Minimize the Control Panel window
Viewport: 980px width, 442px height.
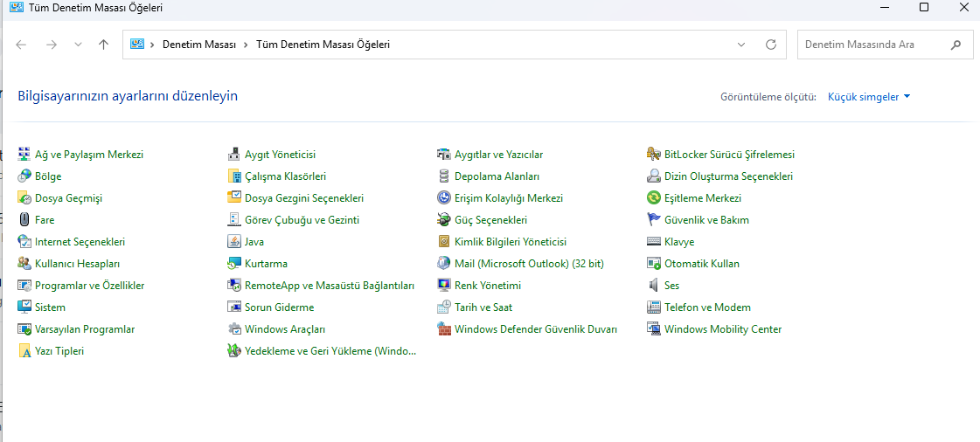click(x=885, y=8)
